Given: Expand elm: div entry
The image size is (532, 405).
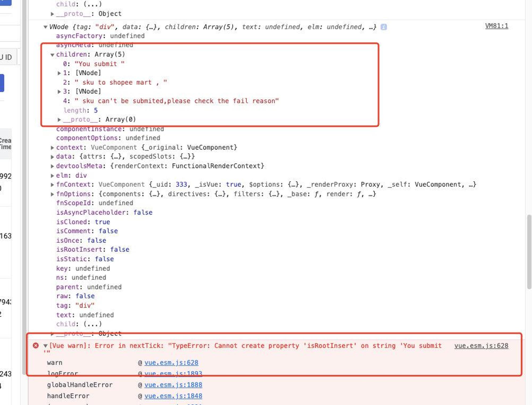Looking at the screenshot, I should pyautogui.click(x=52, y=175).
